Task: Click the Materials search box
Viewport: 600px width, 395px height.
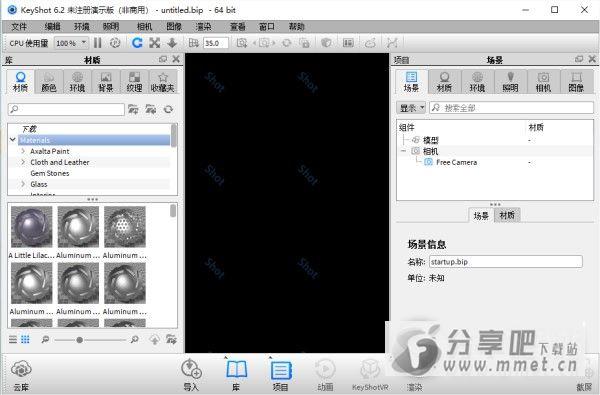Action: [x=66, y=109]
